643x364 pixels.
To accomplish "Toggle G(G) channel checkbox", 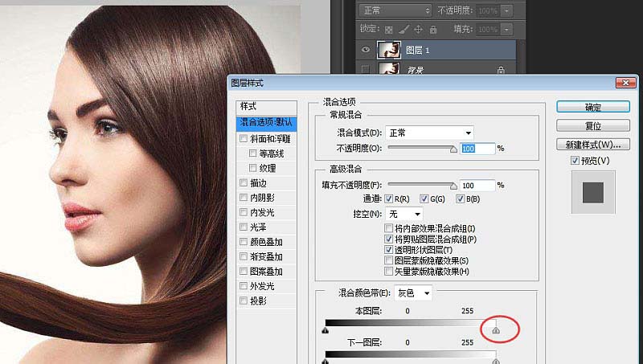I will point(424,198).
